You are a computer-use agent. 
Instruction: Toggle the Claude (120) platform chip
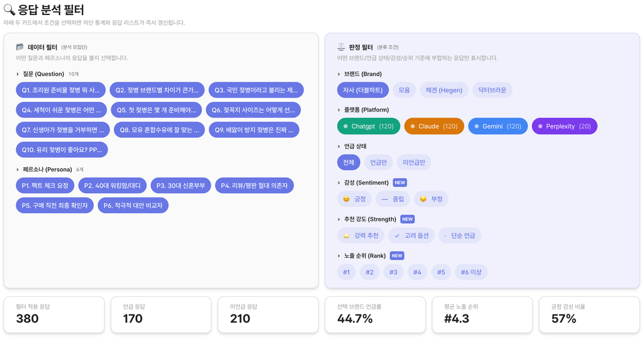point(434,126)
